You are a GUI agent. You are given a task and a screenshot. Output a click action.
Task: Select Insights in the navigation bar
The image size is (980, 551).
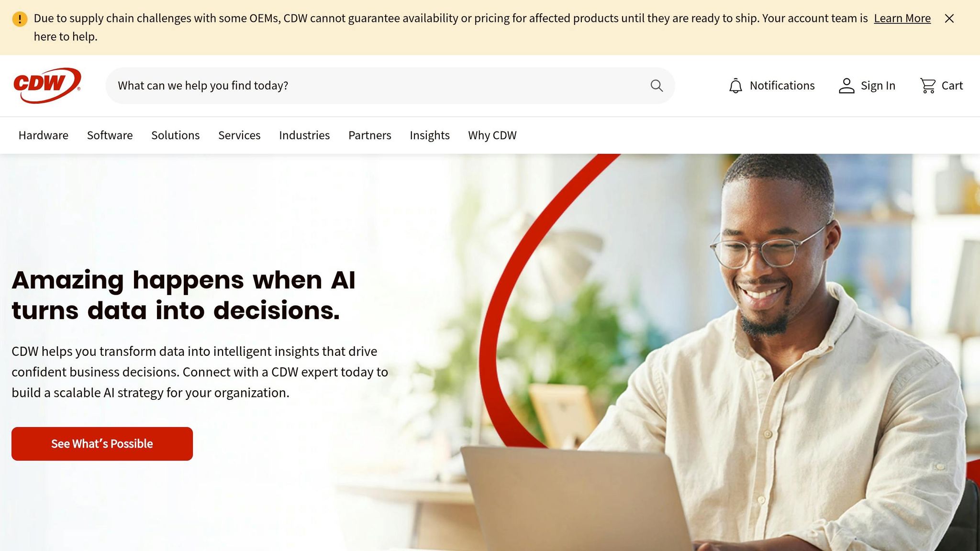(430, 135)
